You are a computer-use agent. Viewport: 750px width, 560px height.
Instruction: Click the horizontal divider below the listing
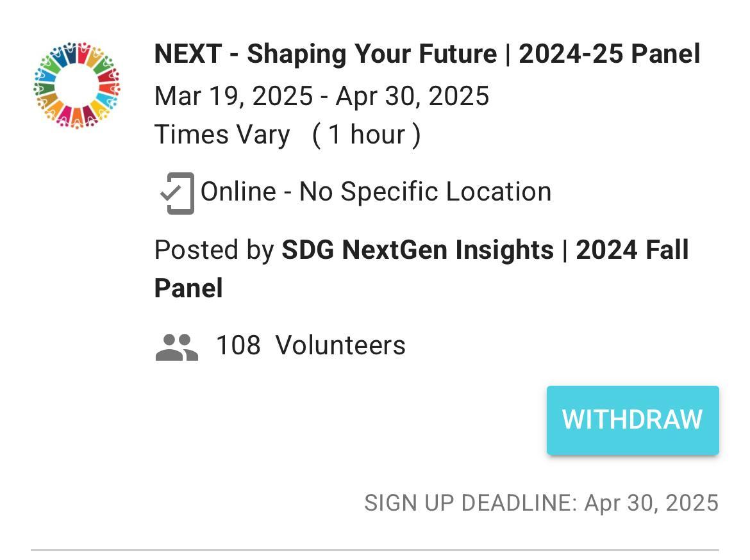[x=374, y=550]
